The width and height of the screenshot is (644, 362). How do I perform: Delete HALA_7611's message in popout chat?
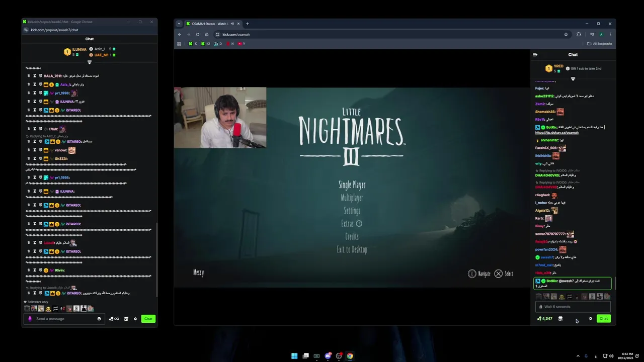coord(29,76)
